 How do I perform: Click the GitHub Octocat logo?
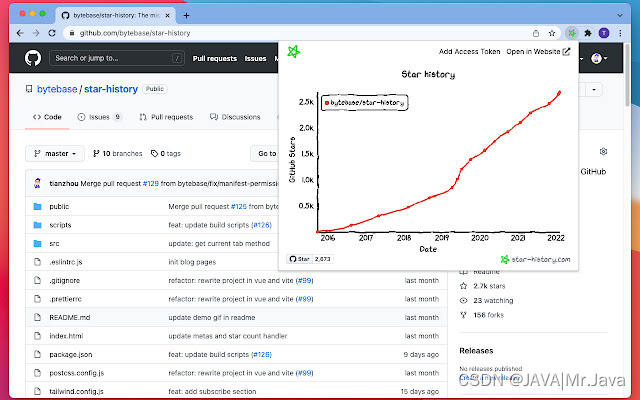(33, 58)
